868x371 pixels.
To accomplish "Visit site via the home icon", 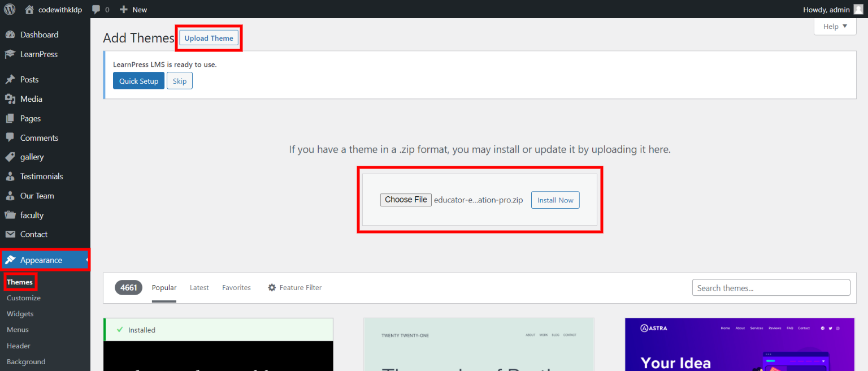I will (x=29, y=9).
